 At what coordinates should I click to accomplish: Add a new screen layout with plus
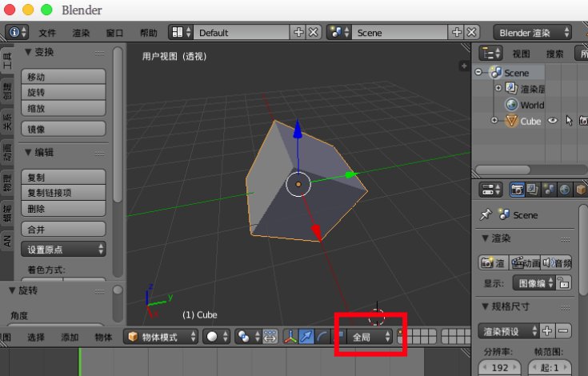(x=299, y=33)
